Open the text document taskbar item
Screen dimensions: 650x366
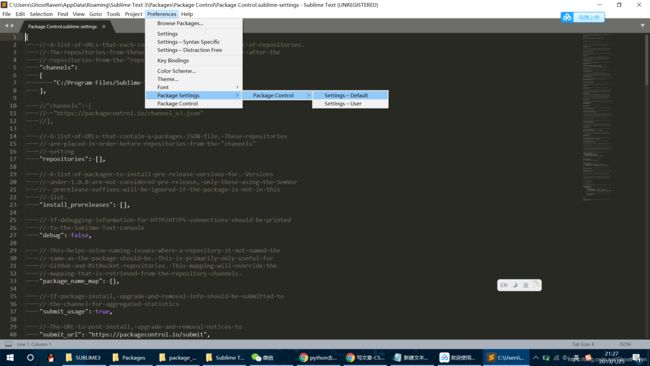[x=411, y=357]
